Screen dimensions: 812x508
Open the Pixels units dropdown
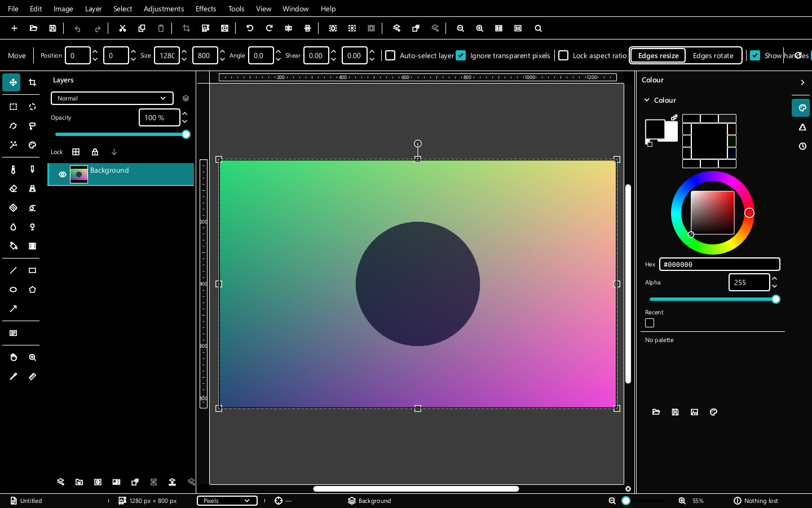[227, 501]
